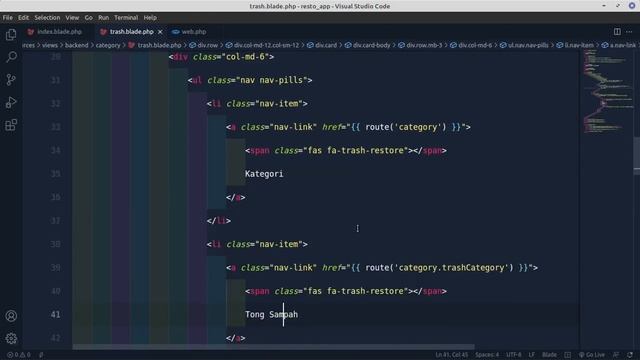Open the Run menu

[103, 18]
